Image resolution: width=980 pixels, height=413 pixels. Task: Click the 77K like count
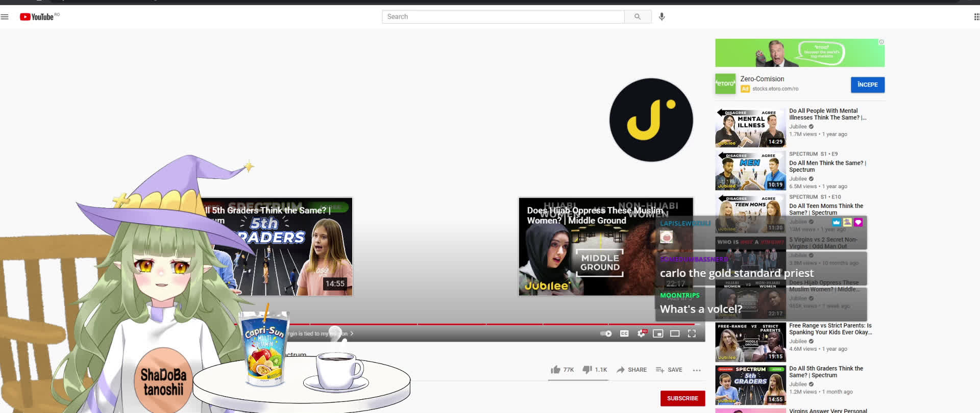point(569,370)
